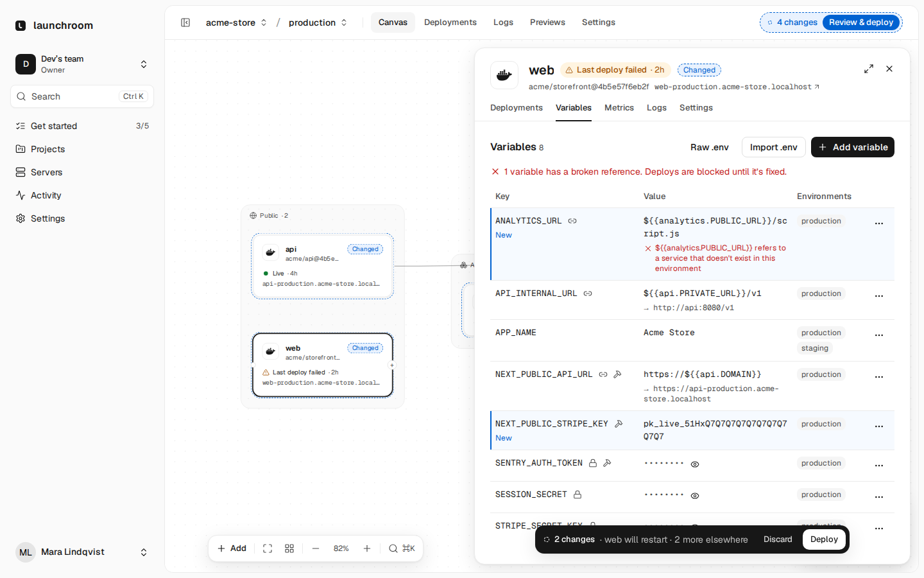
Task: Open the Mara Lindqvist account menu
Action: (82, 552)
